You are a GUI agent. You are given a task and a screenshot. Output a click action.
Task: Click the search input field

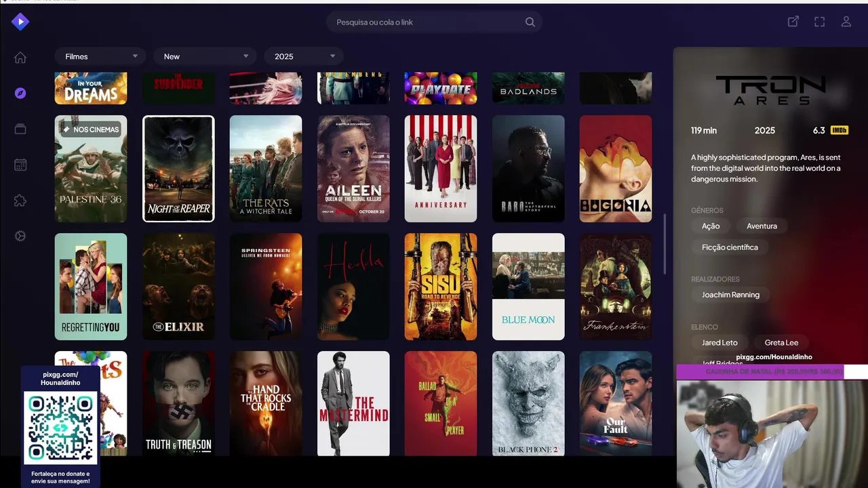point(434,22)
